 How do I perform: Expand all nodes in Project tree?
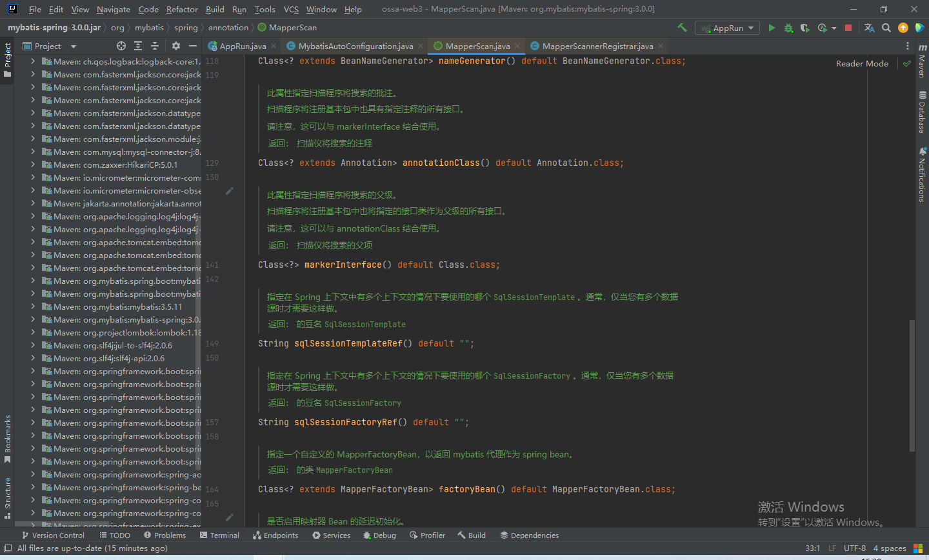(138, 46)
